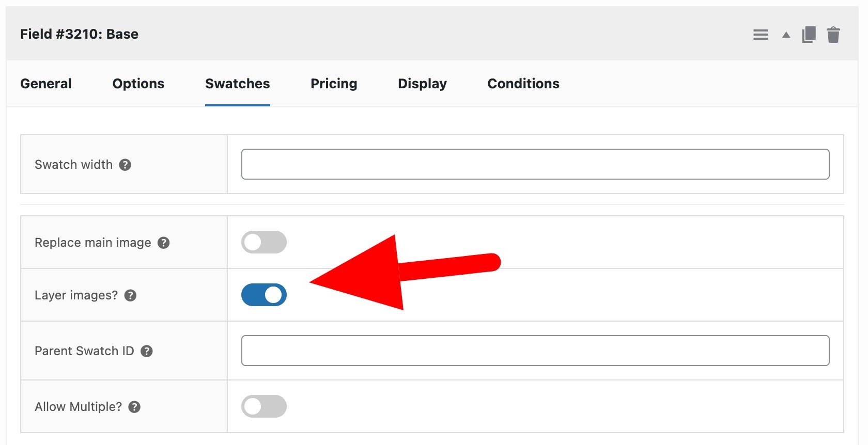Disable the Layer images toggle
This screenshot has height=445, width=868.
263,295
